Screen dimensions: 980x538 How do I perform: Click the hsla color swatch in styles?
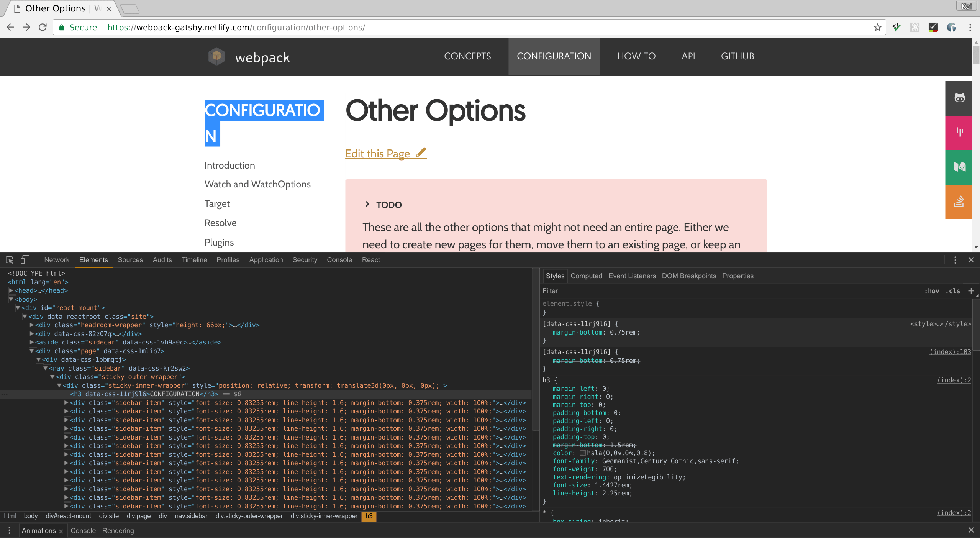(583, 453)
